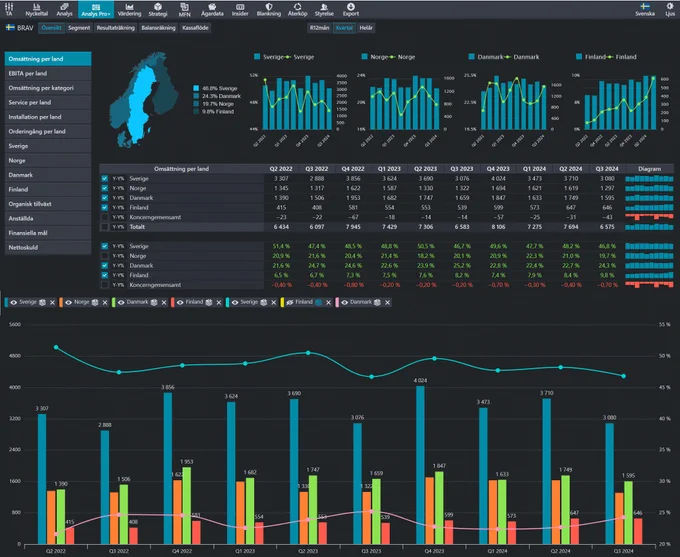Show the hidden yellow Finland series
This screenshot has width=680, height=557.
pyautogui.click(x=290, y=302)
